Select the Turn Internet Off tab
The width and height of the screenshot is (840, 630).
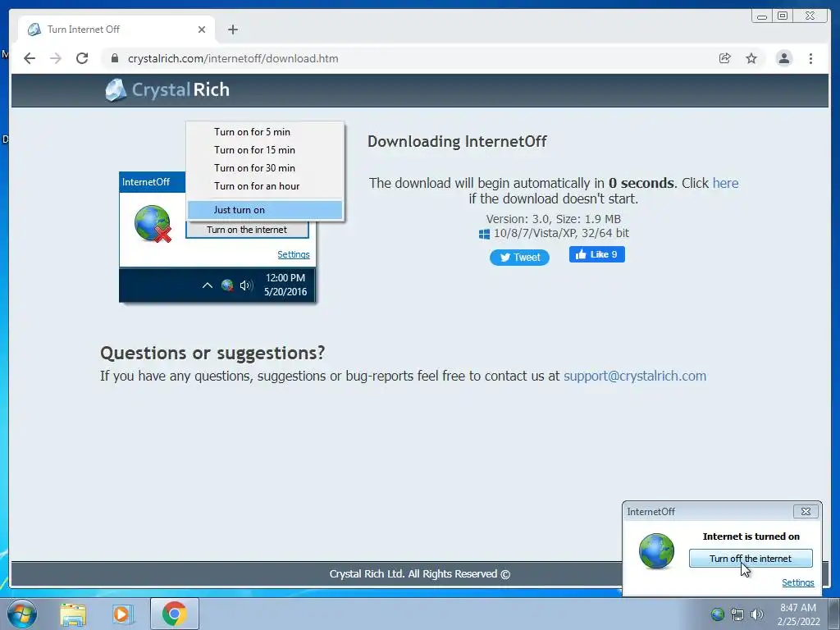[x=116, y=30]
